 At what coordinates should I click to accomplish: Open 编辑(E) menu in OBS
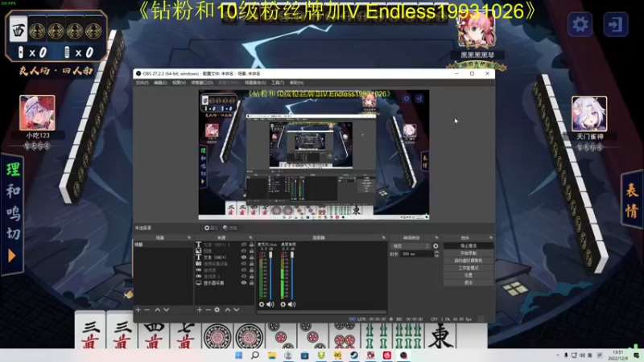160,83
